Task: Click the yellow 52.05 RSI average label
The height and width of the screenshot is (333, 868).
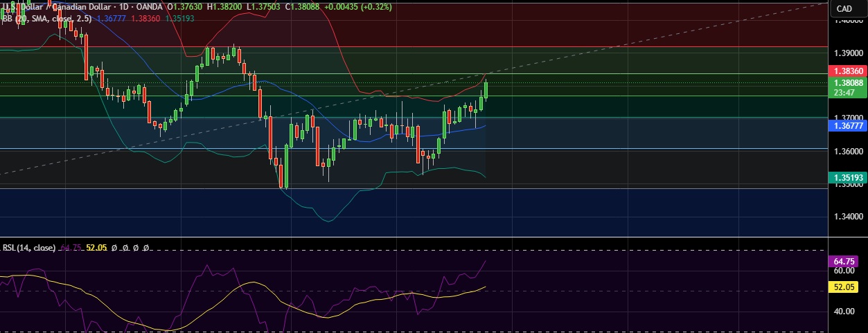Action: point(842,286)
